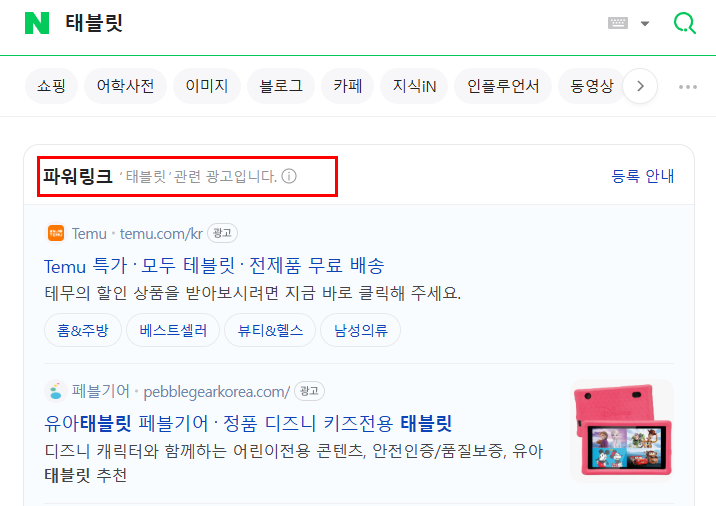Expand the keyboard dropdown arrow
Viewport: 716px width, 506px height.
click(645, 23)
